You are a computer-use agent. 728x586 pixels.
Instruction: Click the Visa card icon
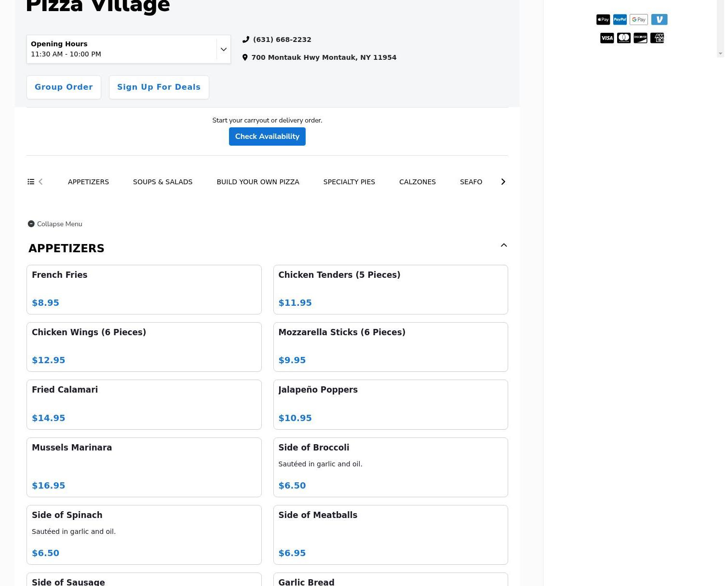pos(607,38)
